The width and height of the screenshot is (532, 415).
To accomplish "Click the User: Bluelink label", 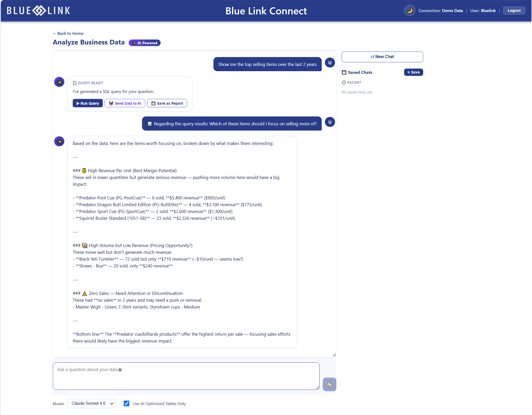I will coord(483,11).
